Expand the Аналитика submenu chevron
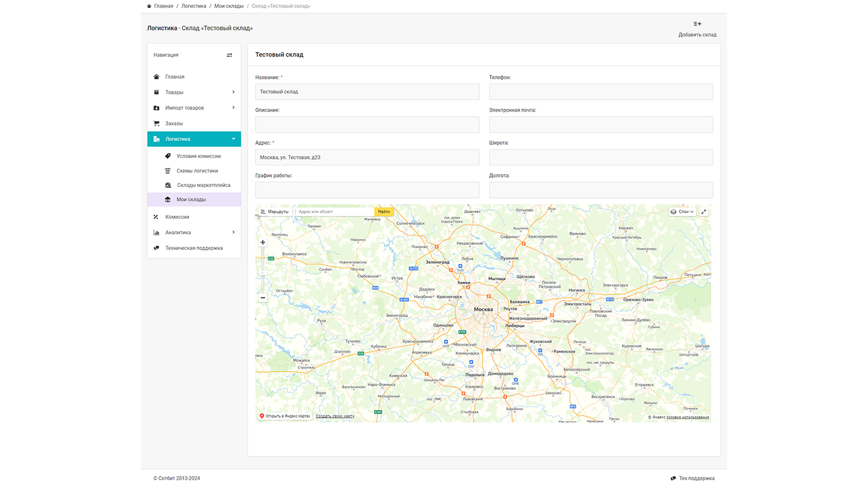 233,232
